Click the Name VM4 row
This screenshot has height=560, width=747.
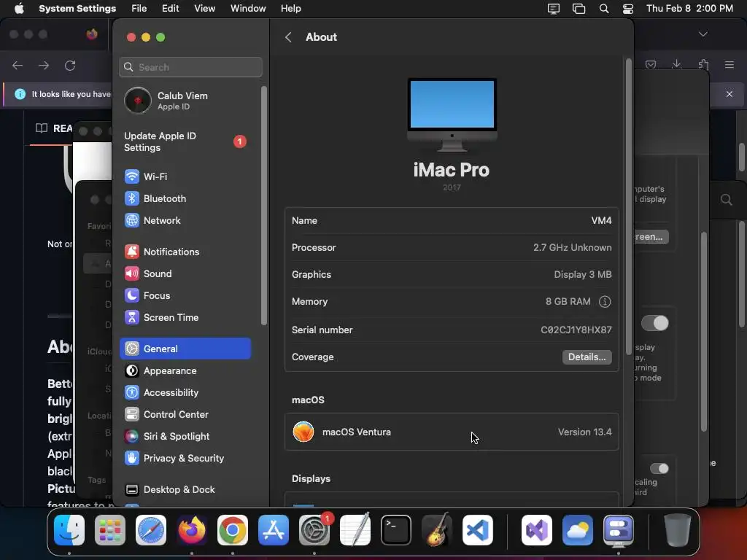coord(452,220)
